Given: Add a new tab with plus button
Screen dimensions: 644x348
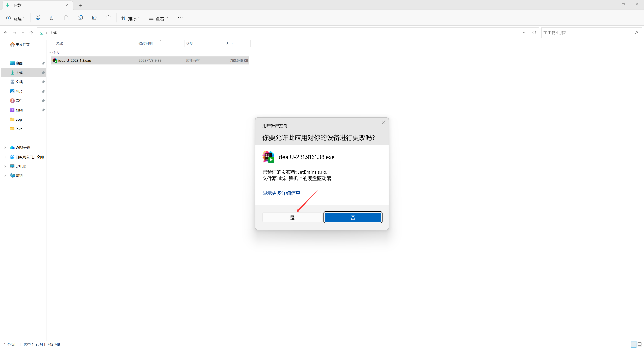Looking at the screenshot, I should 80,5.
